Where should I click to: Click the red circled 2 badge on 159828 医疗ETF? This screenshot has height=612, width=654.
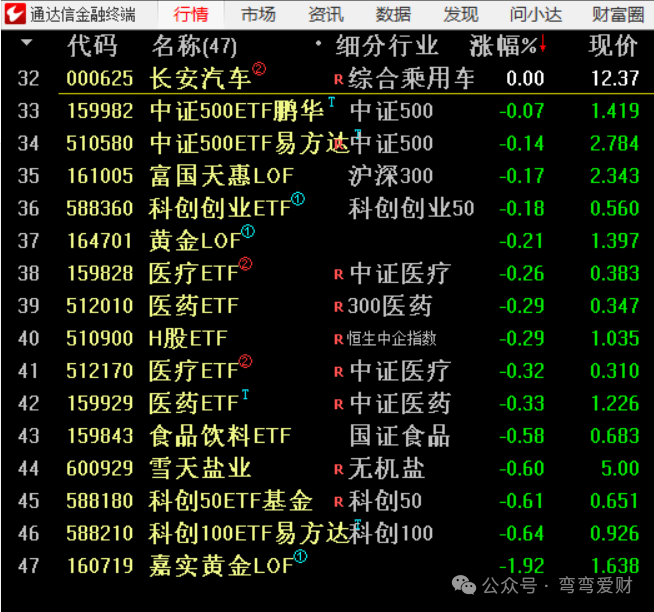click(x=245, y=264)
